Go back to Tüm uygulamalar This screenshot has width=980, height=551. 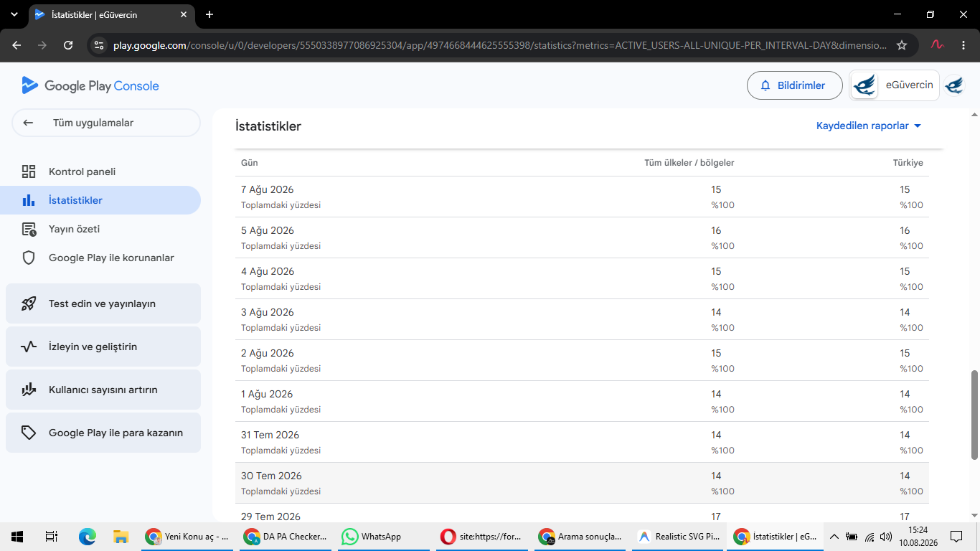click(106, 123)
